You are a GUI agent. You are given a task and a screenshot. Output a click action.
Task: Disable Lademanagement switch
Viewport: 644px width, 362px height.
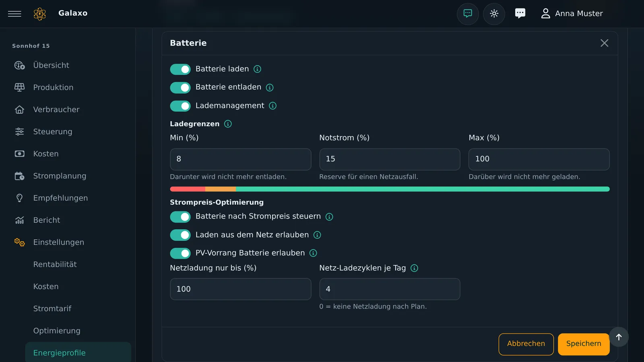[180, 106]
